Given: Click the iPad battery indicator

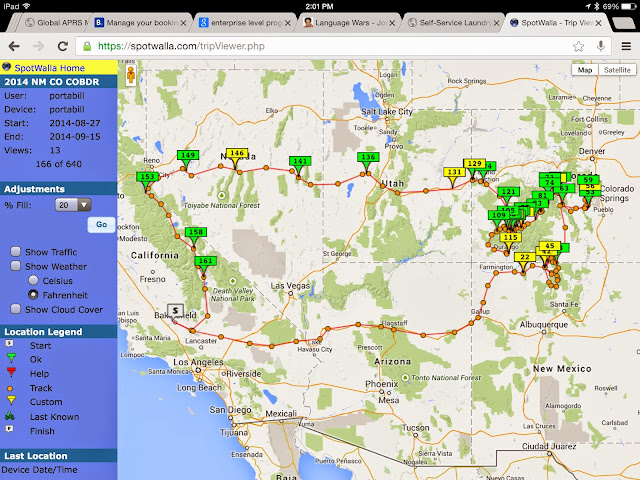Looking at the screenshot, I should (628, 6).
